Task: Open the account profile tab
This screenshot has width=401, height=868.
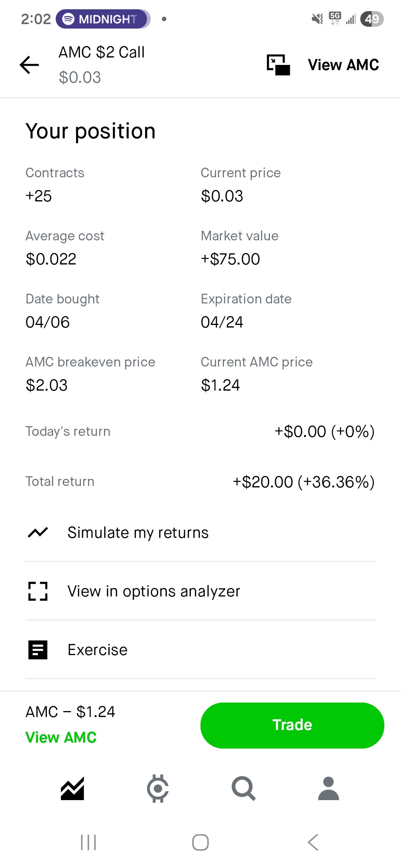Action: pyautogui.click(x=329, y=788)
